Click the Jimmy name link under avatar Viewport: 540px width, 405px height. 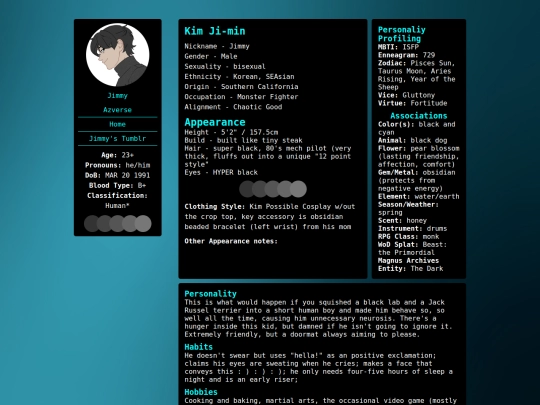pyautogui.click(x=117, y=95)
